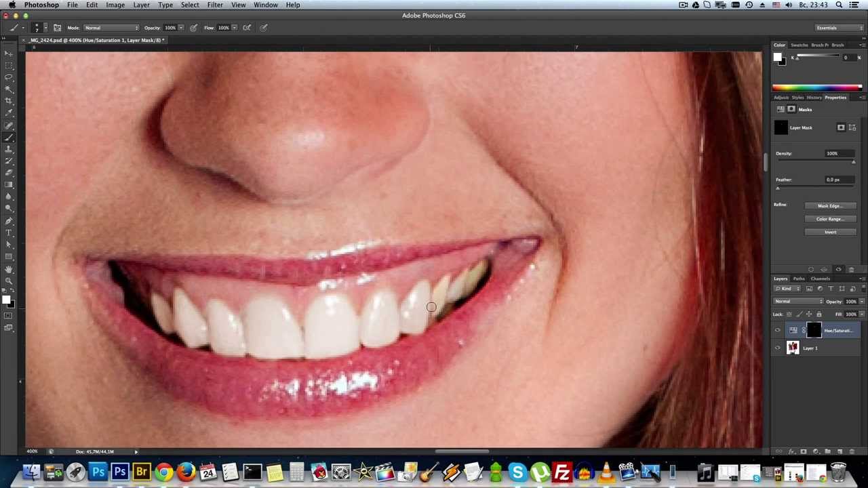Open the Layer menu
Viewport: 868px width, 488px height.
point(141,5)
